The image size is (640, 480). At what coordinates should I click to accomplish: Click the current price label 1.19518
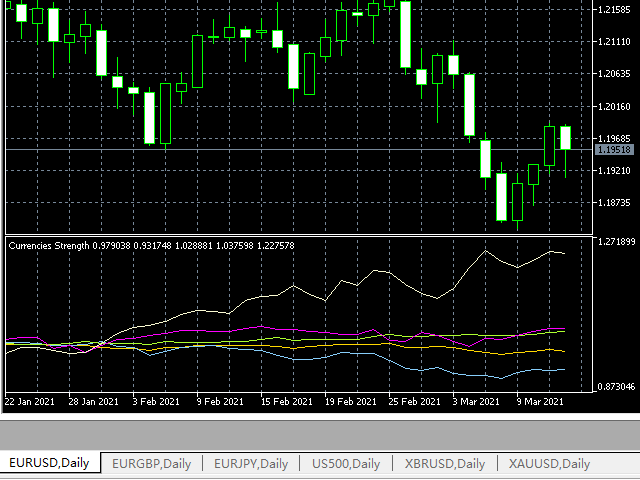tap(612, 149)
